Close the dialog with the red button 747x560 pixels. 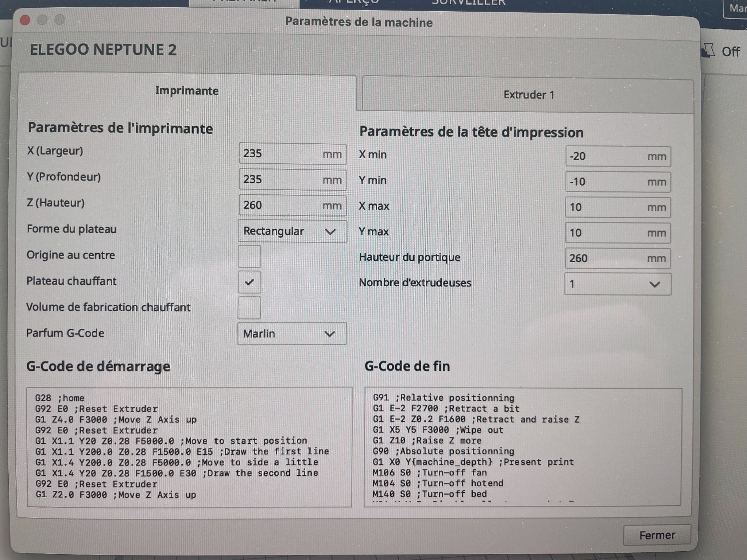pos(25,20)
